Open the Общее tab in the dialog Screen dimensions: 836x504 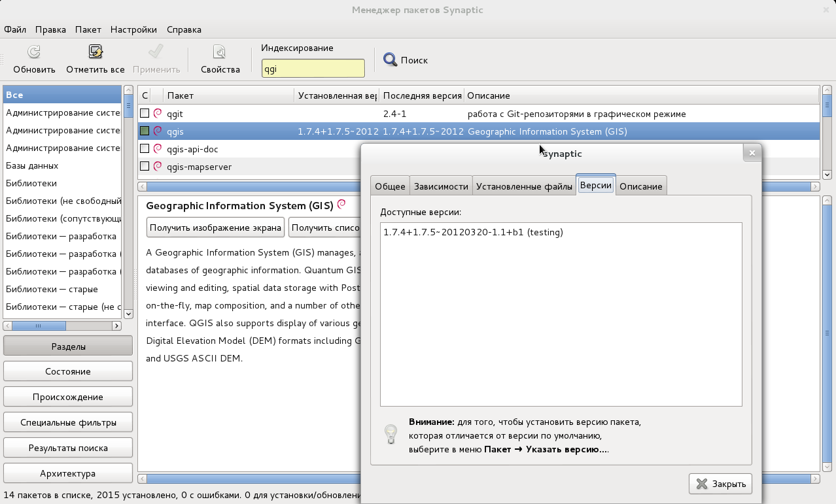(x=389, y=186)
